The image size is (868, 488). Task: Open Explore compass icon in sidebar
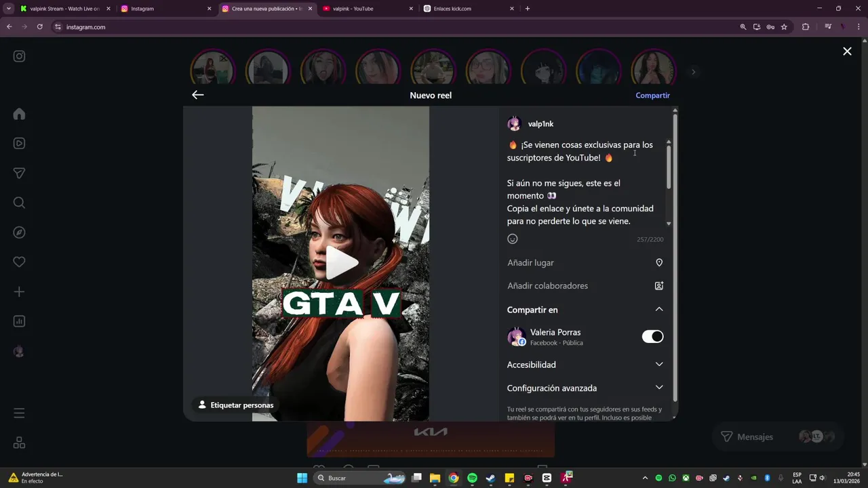[19, 232]
